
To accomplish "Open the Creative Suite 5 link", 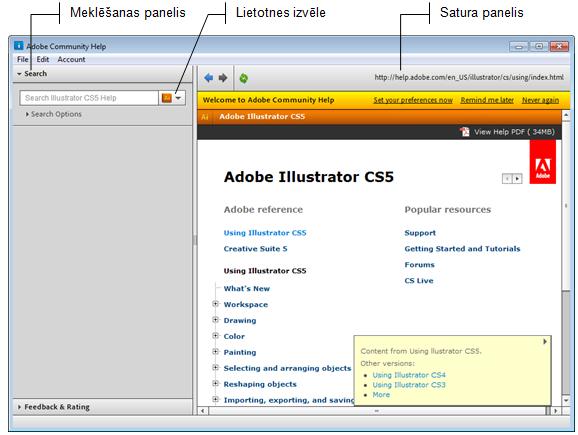I will [x=255, y=249].
